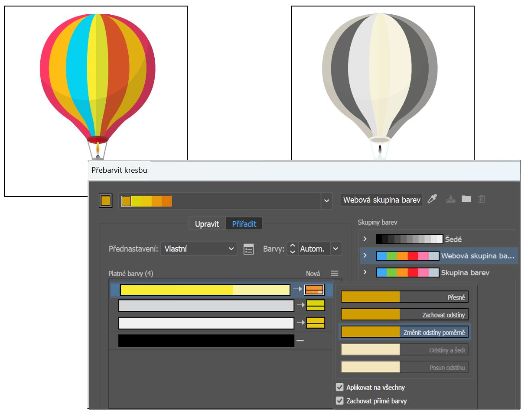Click the orange new color swatch
The image size is (531, 420).
click(314, 290)
